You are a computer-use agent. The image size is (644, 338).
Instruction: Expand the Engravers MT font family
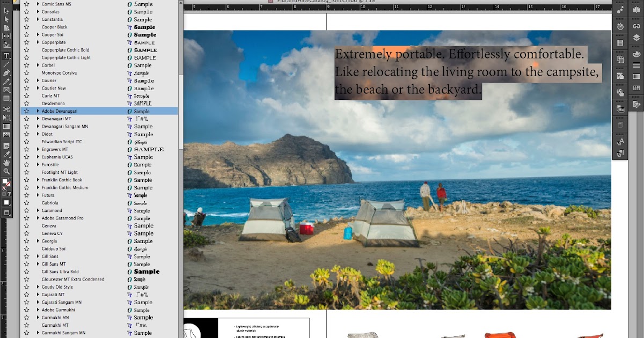(38, 150)
